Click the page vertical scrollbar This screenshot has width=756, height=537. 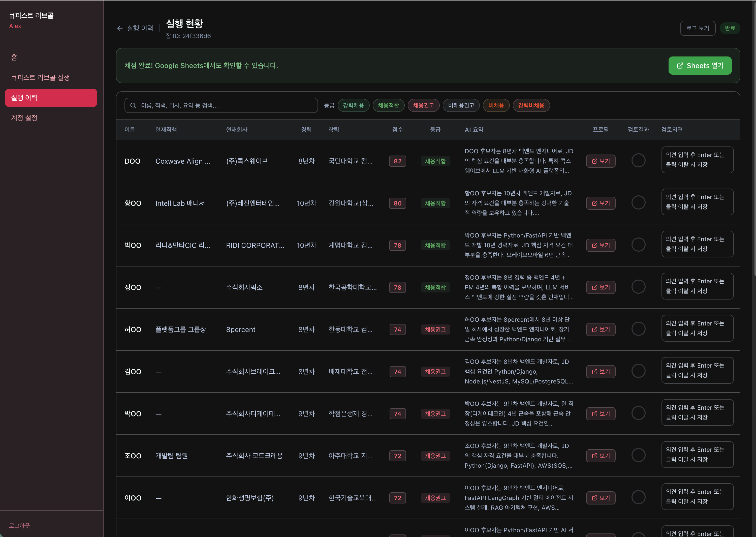(754, 139)
